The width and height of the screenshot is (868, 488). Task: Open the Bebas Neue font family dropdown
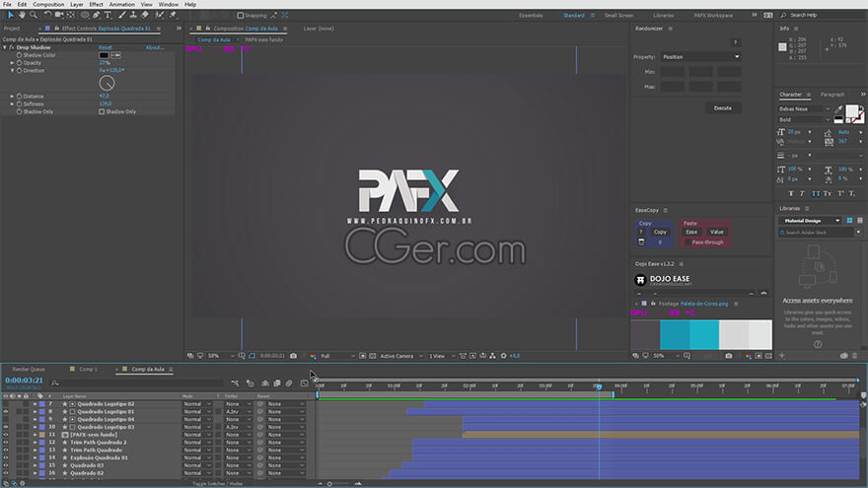[x=804, y=109]
